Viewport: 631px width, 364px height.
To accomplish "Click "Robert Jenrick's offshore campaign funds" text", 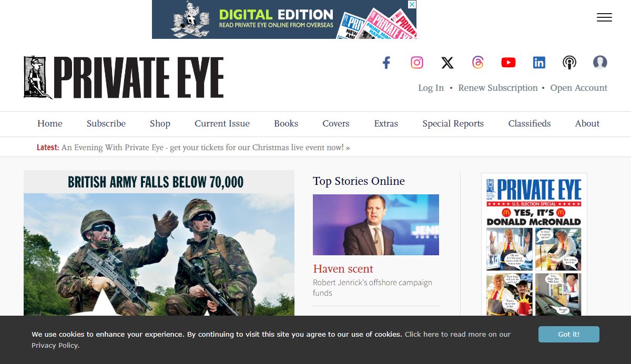I will (x=372, y=287).
